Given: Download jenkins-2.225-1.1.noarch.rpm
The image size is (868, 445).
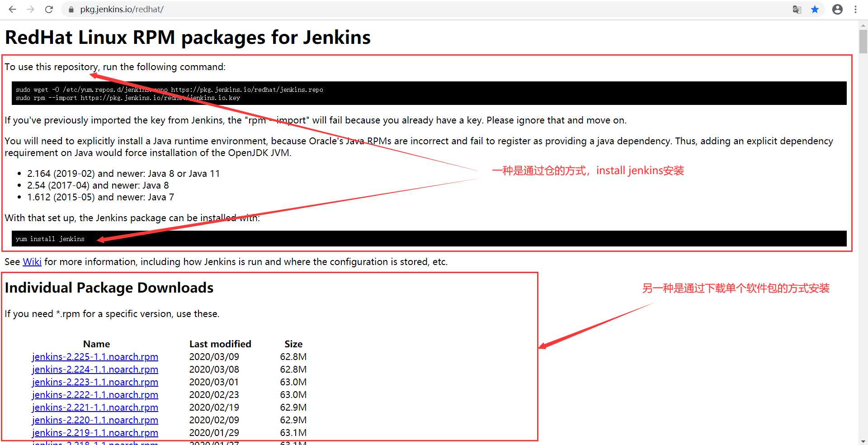Looking at the screenshot, I should click(95, 357).
